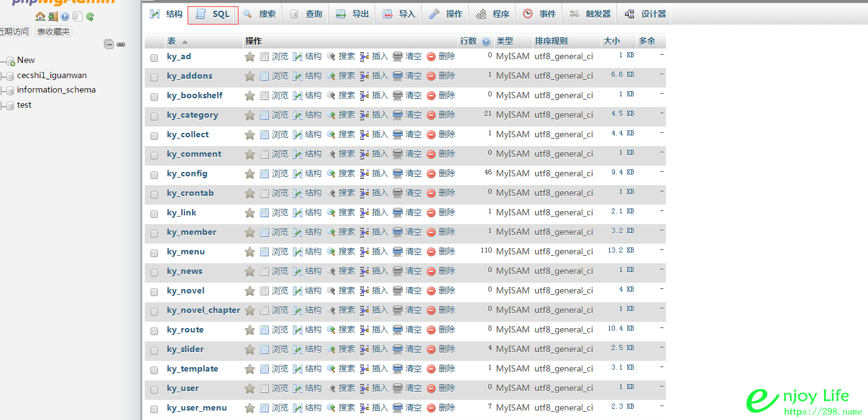Click the favorite star for ky_ad

250,57
